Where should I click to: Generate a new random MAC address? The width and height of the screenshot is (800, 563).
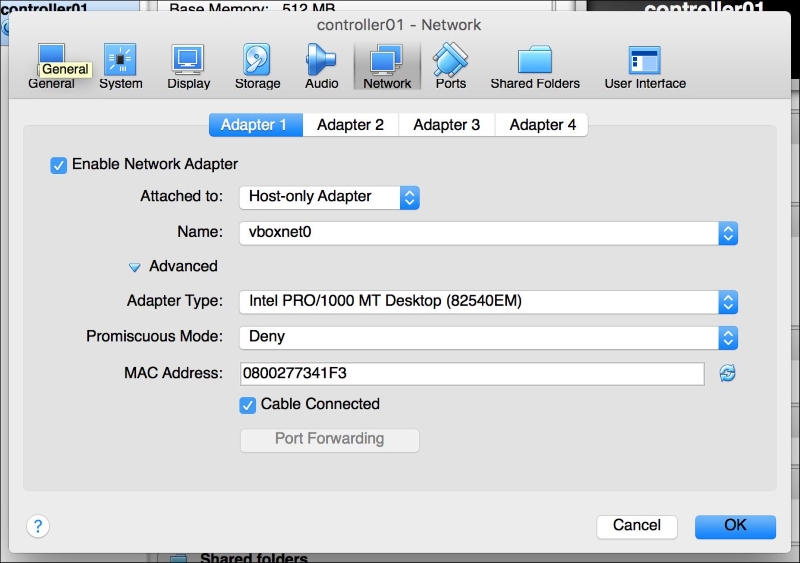[727, 373]
